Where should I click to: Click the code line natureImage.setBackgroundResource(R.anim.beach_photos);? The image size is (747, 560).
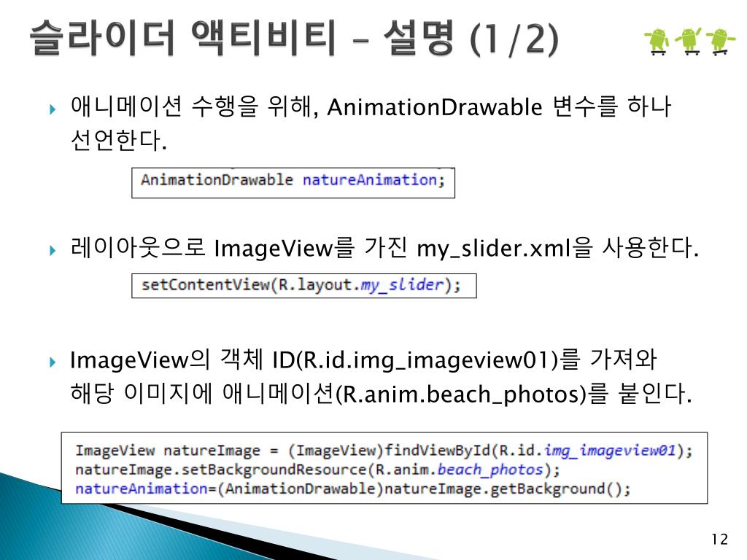[x=317, y=470]
